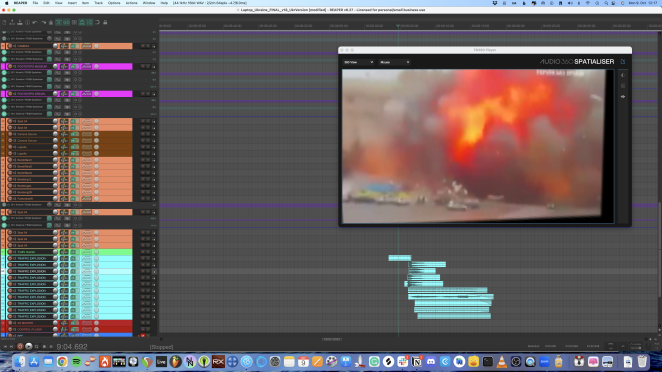This screenshot has width=662, height=372.
Task: Click the Undo arrow in toolbar
Action: coord(35,22)
